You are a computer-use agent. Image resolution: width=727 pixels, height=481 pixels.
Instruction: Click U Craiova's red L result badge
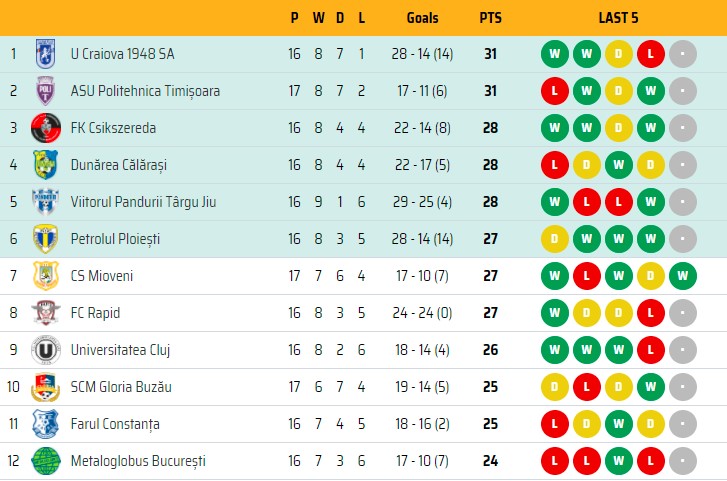pyautogui.click(x=650, y=54)
